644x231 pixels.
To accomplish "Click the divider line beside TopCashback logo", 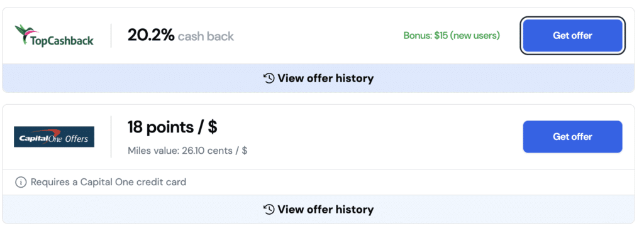I will click(111, 36).
